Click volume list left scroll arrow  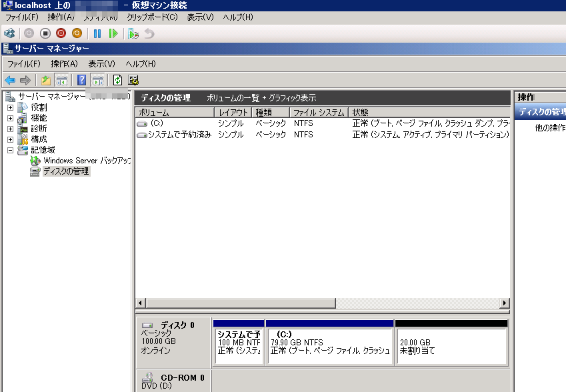pos(141,303)
